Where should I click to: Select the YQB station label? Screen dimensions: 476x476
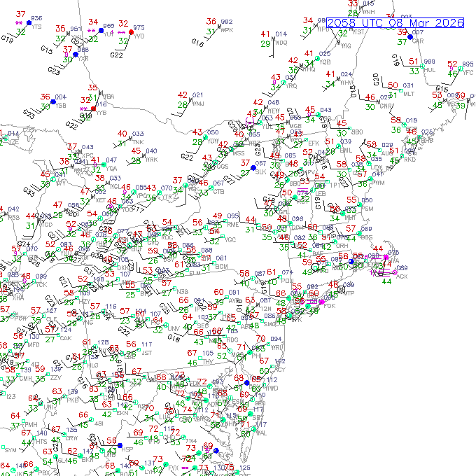click(x=325, y=62)
